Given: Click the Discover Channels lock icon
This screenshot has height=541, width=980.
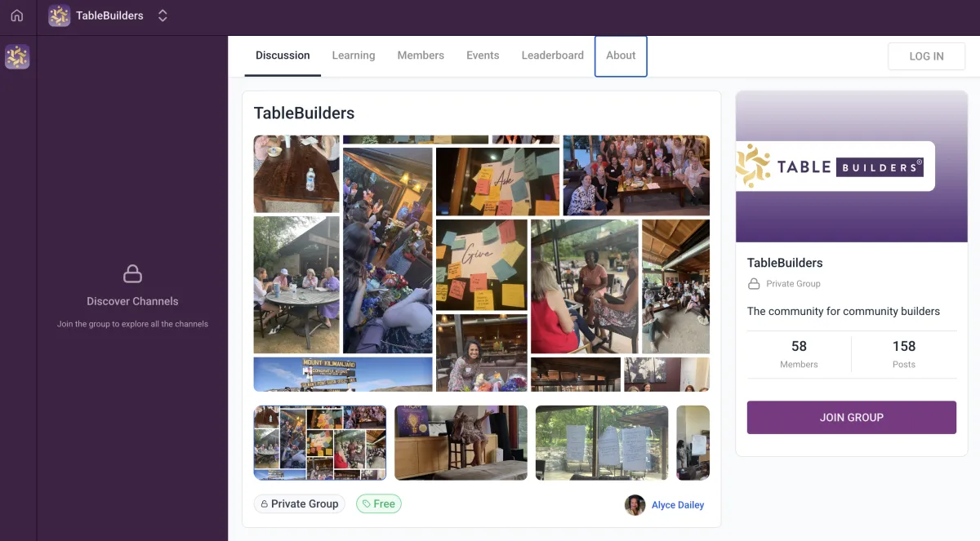Looking at the screenshot, I should coord(132,273).
